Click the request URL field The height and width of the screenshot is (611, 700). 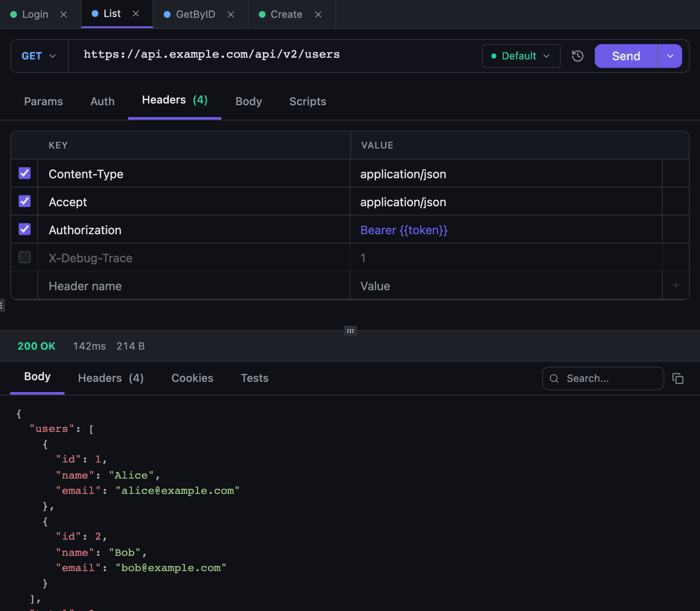click(272, 54)
